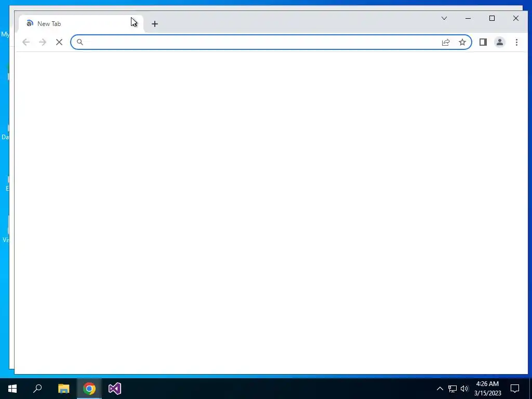Open Windows Start menu
The height and width of the screenshot is (399, 532).
click(x=12, y=389)
